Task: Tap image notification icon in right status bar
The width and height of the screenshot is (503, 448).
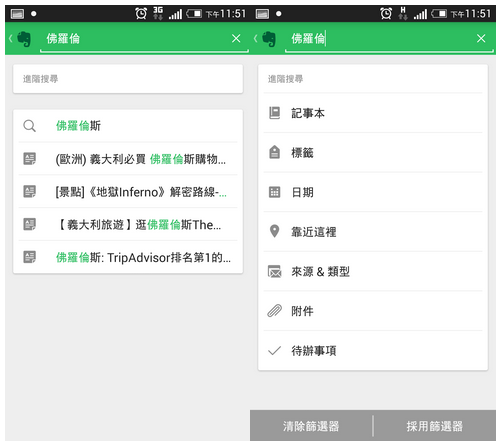Action: [x=262, y=14]
